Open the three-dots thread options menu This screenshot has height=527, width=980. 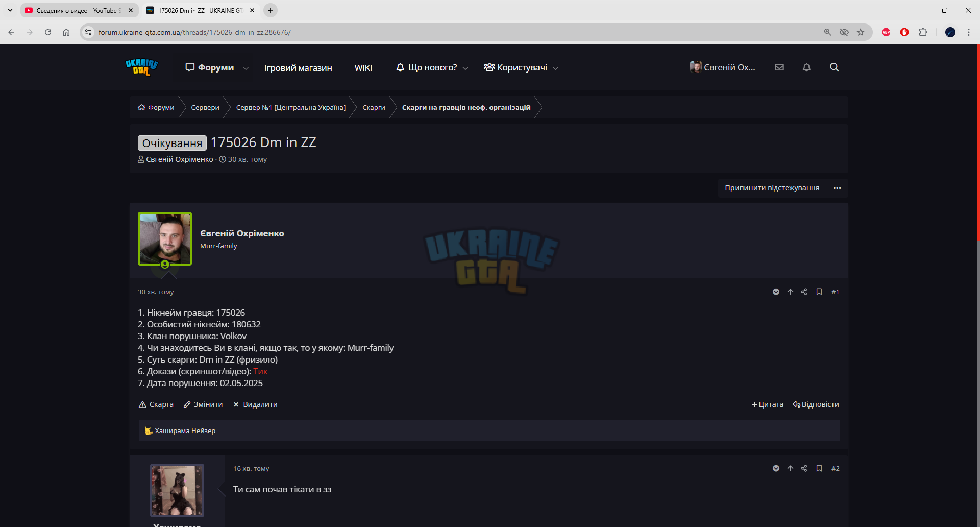837,188
